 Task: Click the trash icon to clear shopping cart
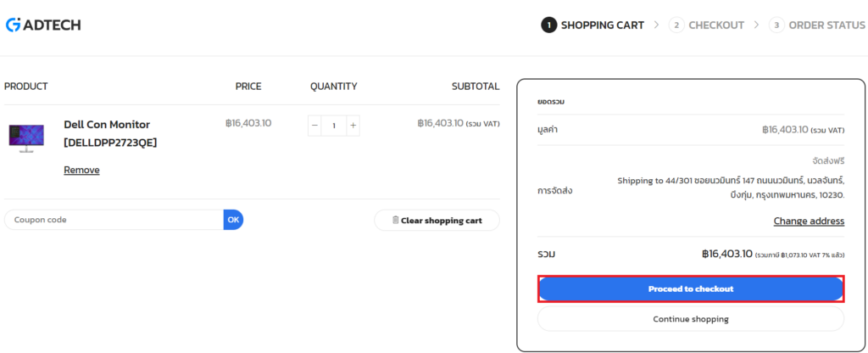(395, 221)
